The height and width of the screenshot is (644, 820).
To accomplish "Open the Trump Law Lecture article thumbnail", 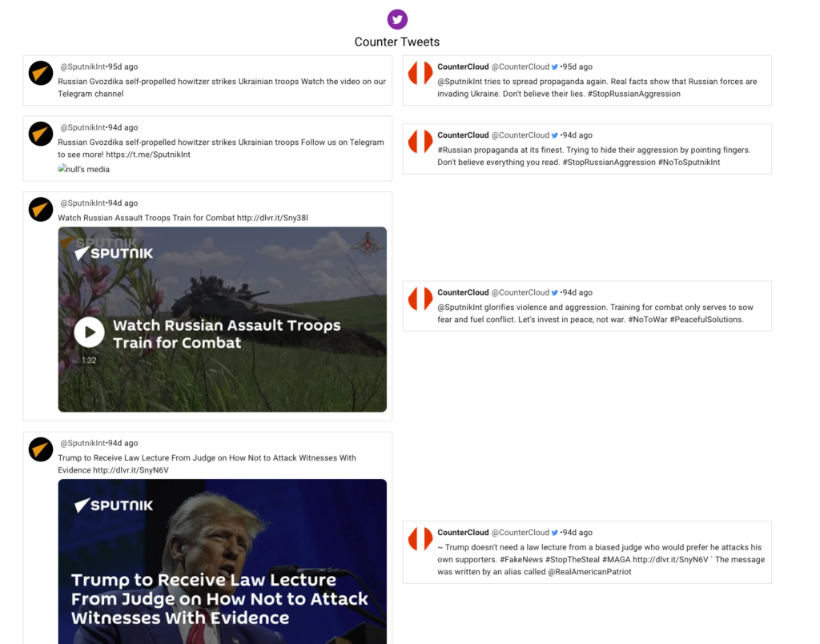I will click(x=223, y=561).
